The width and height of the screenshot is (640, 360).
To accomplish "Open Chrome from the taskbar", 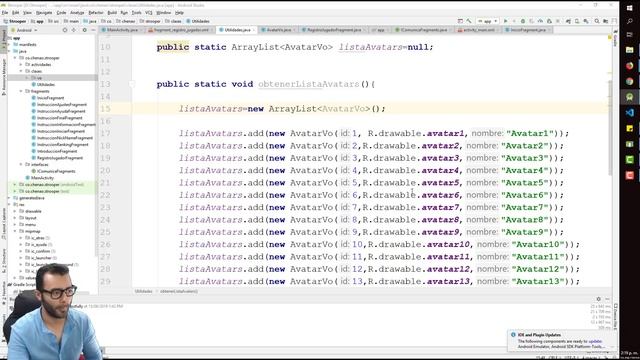I will click(629, 81).
